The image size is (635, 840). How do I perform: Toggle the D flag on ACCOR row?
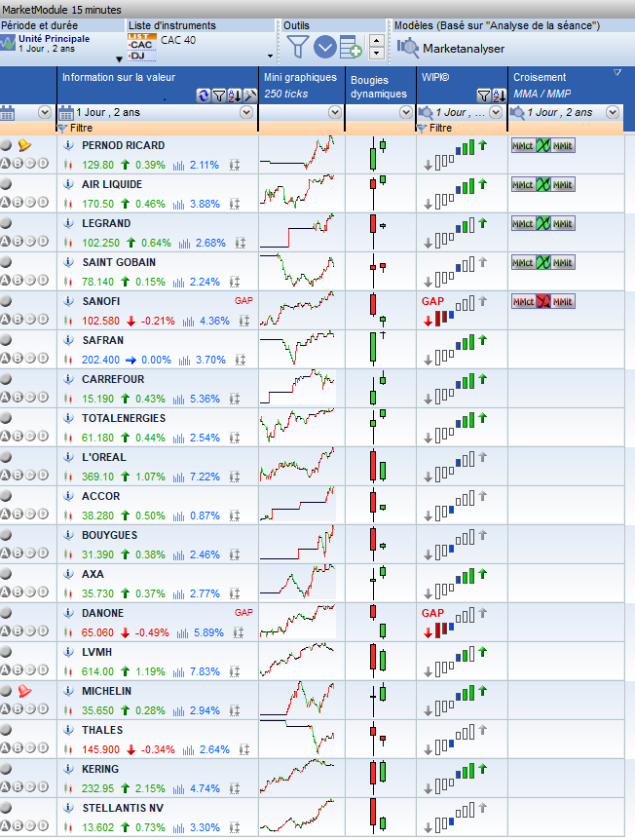pyautogui.click(x=43, y=514)
